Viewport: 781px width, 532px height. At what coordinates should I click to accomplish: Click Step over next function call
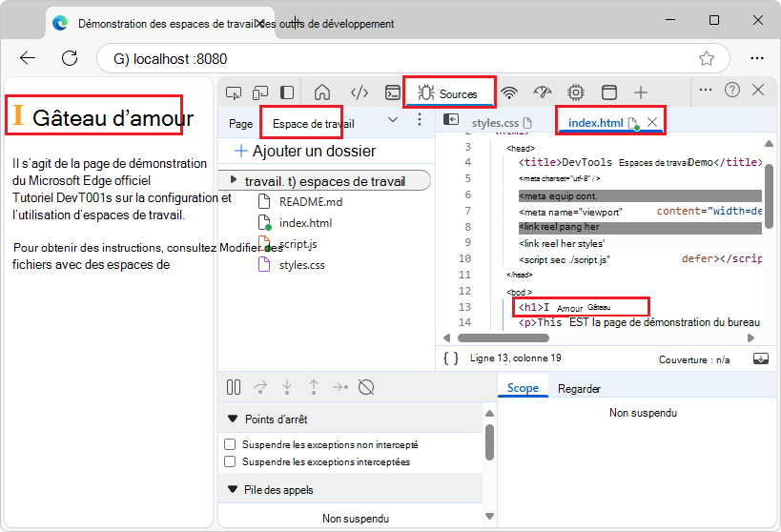pos(260,387)
